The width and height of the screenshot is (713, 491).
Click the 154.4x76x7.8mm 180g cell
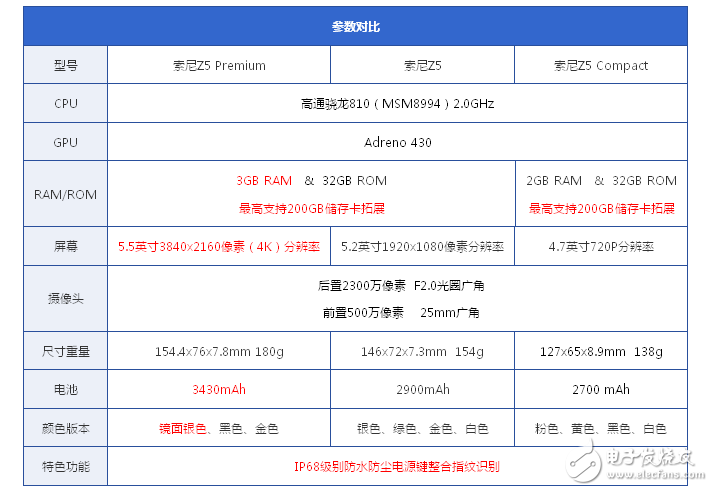pos(219,351)
